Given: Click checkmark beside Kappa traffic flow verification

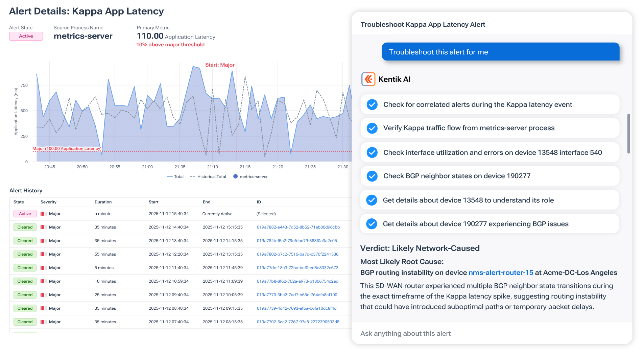Looking at the screenshot, I should (x=372, y=128).
